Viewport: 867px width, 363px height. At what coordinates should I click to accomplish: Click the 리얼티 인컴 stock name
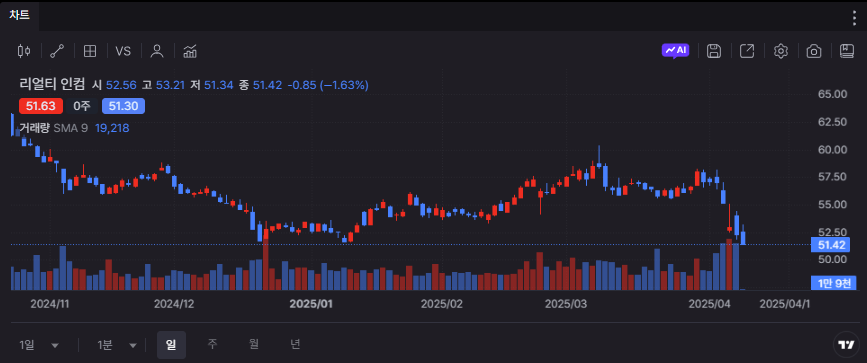(52, 85)
